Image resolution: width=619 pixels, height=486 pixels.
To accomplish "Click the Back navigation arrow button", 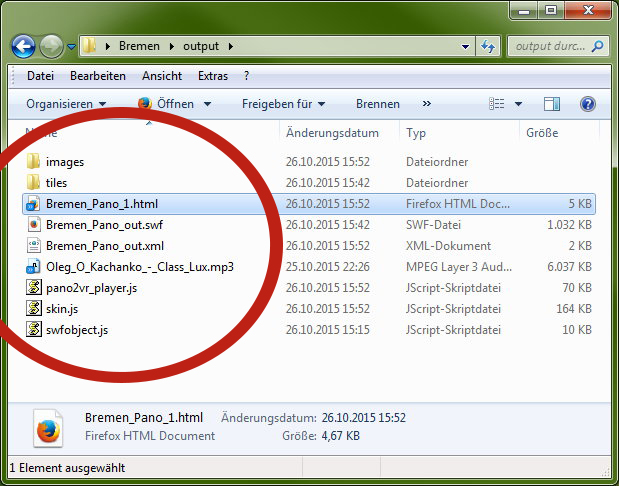I will [23, 46].
